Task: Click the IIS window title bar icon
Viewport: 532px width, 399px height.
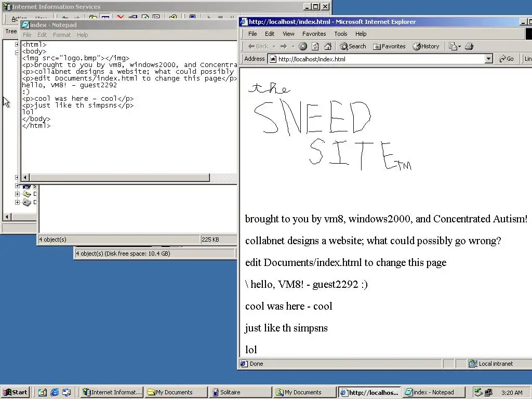Action: [7, 6]
